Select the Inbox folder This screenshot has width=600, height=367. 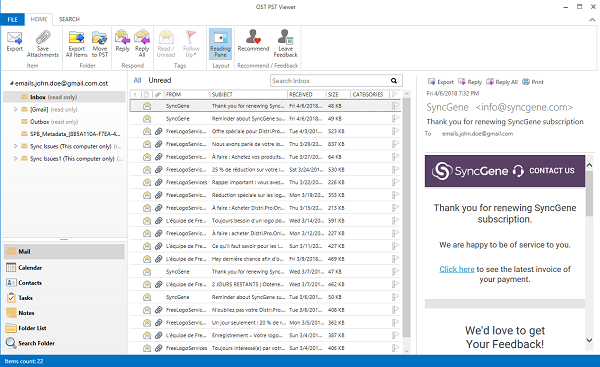[x=64, y=97]
